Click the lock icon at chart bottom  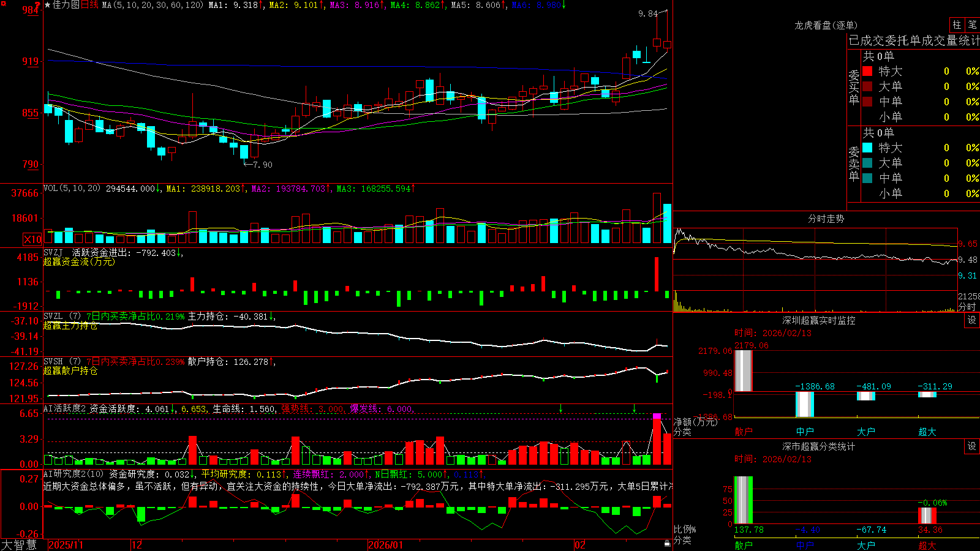point(668,544)
